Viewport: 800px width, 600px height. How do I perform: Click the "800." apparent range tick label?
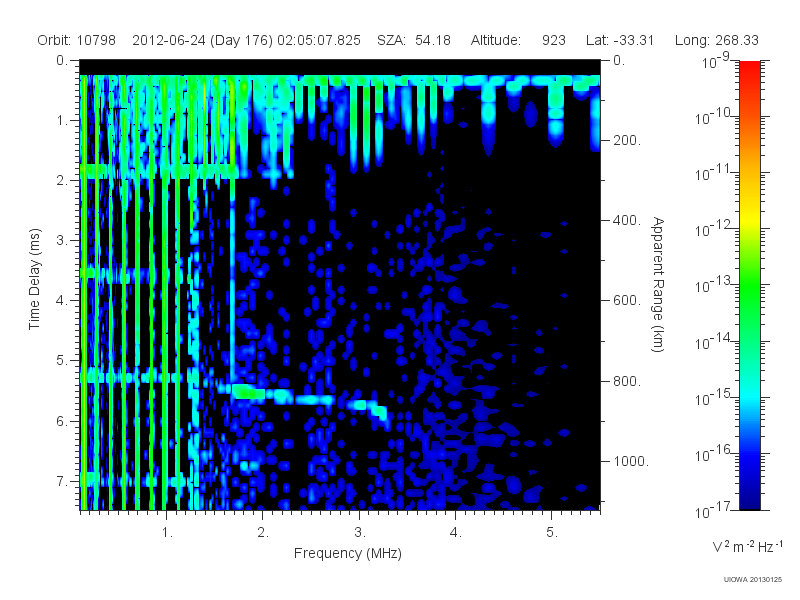point(627,381)
